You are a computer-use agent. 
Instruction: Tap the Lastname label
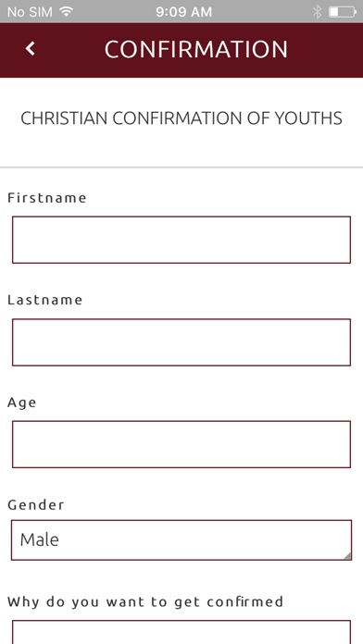[x=44, y=300]
